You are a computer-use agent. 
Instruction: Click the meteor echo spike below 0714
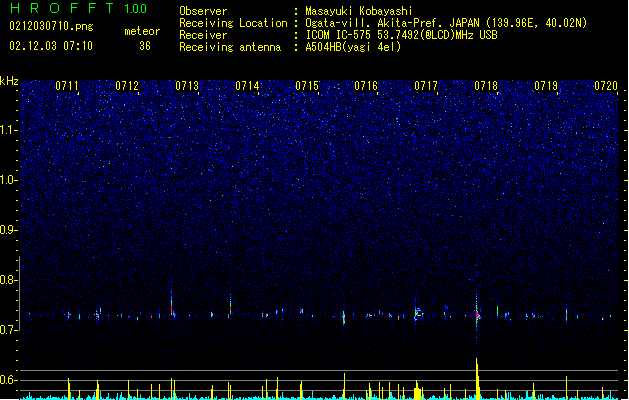pyautogui.click(x=230, y=306)
